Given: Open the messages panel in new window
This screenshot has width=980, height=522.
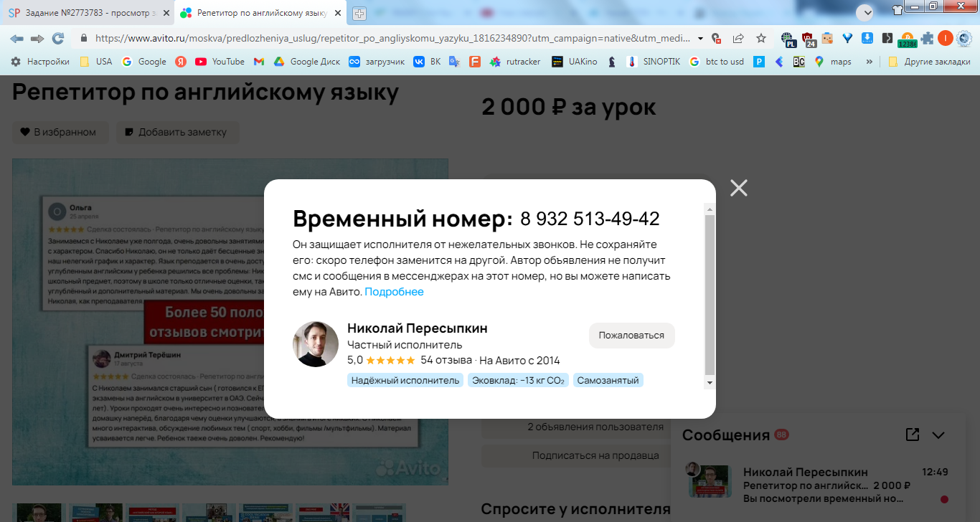Looking at the screenshot, I should tap(912, 435).
